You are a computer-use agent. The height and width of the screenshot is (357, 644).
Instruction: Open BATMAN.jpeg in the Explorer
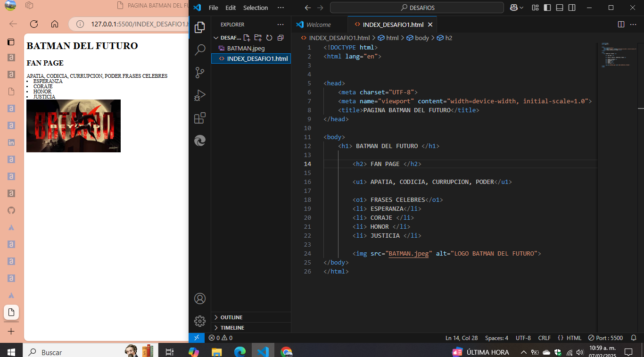(251, 48)
